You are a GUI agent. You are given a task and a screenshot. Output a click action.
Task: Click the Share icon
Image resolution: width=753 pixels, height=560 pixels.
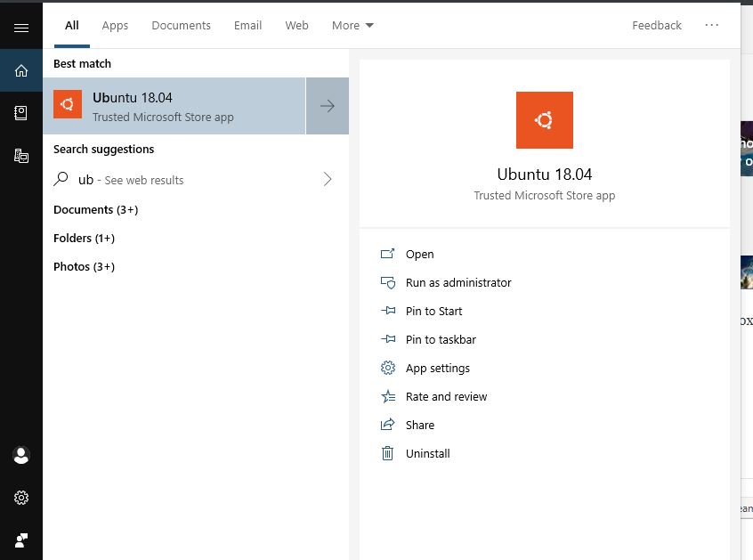[x=387, y=425]
